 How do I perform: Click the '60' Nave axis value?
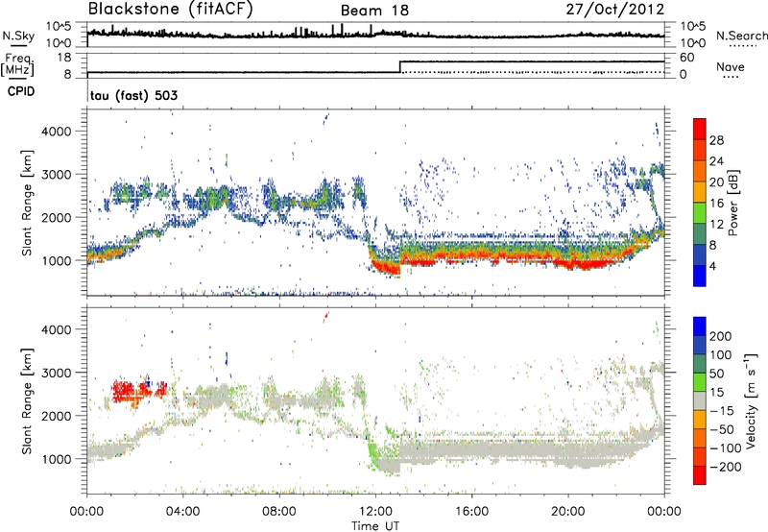686,58
